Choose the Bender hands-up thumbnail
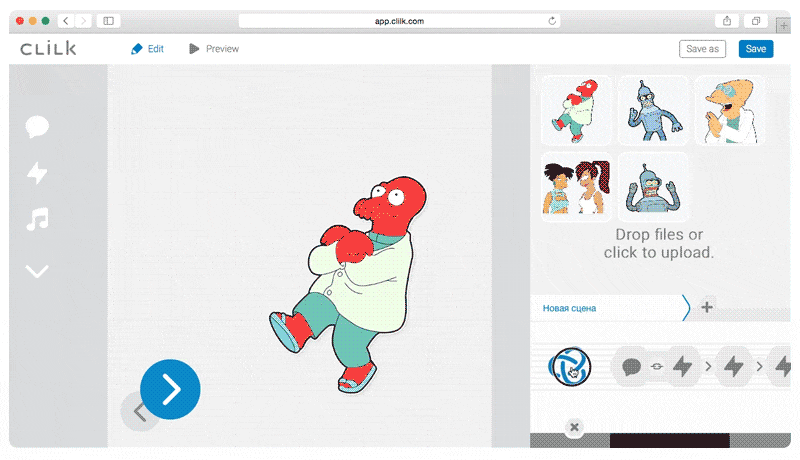The height and width of the screenshot is (460, 800). pos(653,187)
